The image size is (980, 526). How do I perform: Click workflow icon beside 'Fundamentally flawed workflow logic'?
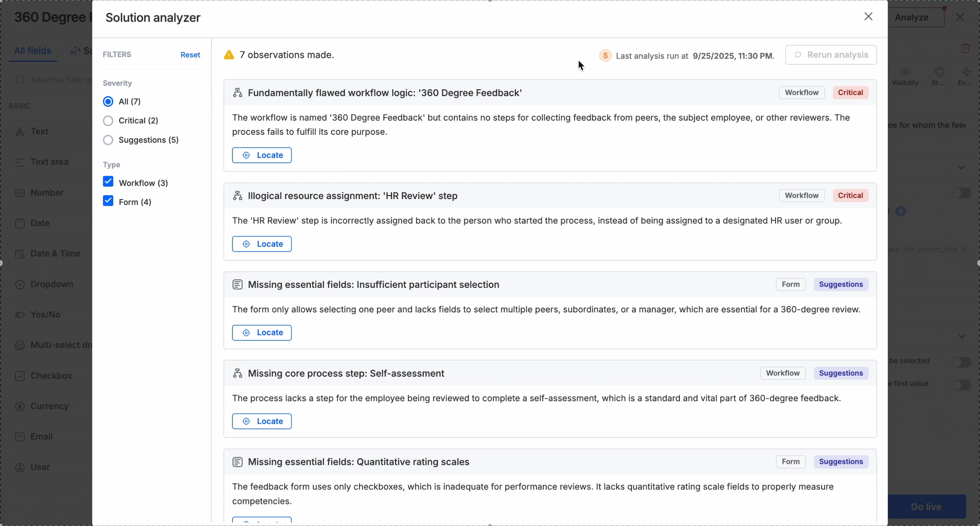tap(237, 93)
